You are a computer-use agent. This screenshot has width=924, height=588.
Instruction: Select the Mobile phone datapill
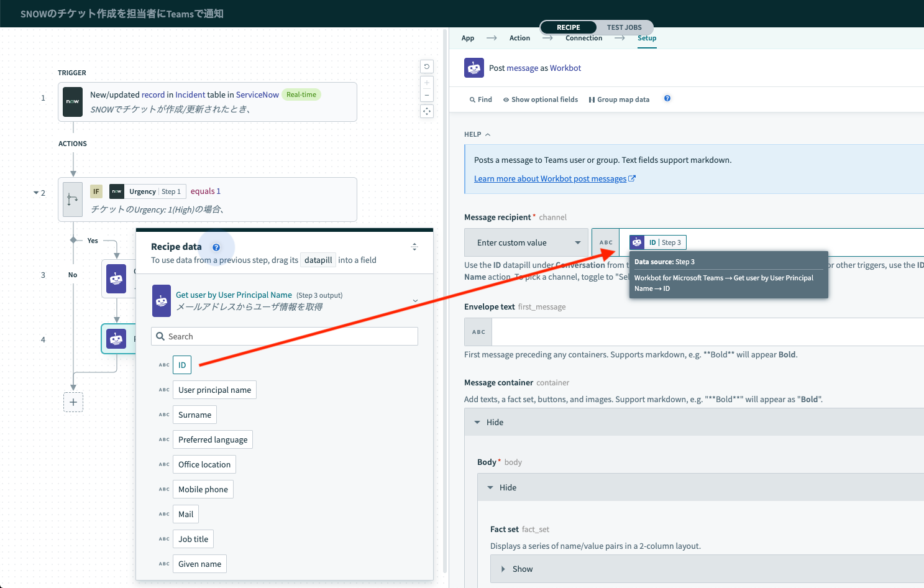point(203,489)
